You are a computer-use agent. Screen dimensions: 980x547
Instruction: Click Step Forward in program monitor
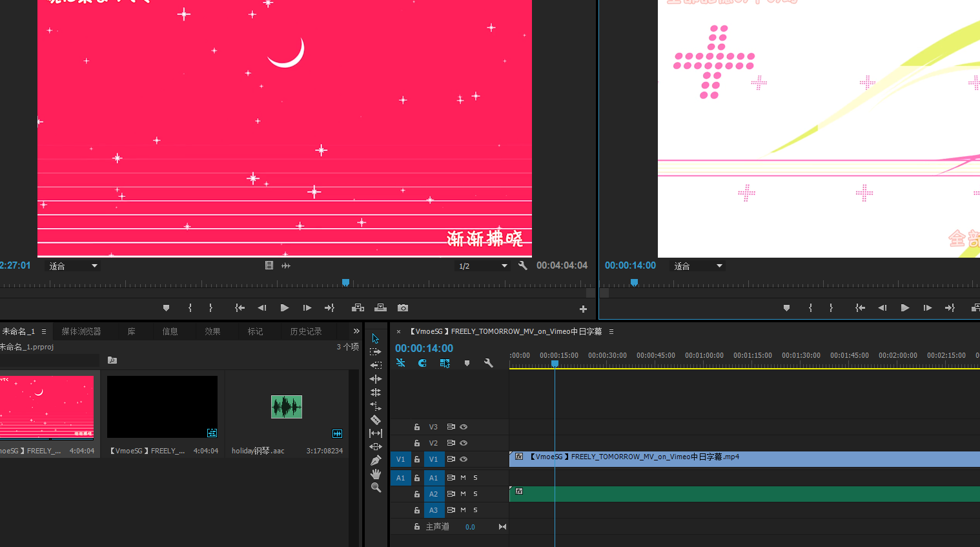click(927, 308)
